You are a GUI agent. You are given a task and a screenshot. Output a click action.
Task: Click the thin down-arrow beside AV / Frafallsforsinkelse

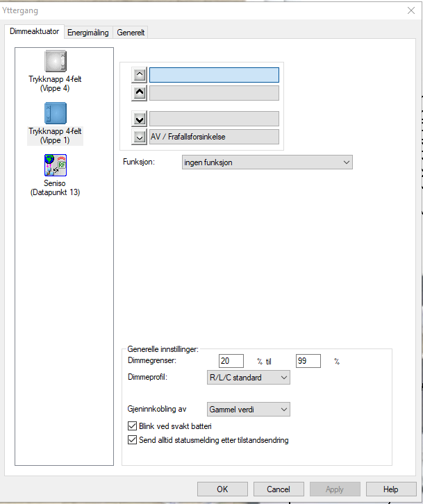click(140, 137)
